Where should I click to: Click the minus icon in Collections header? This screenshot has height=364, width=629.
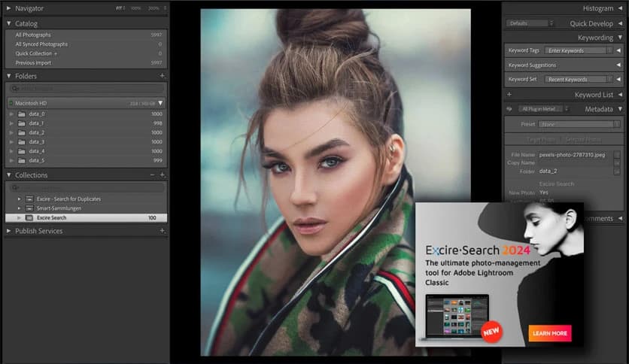point(153,174)
